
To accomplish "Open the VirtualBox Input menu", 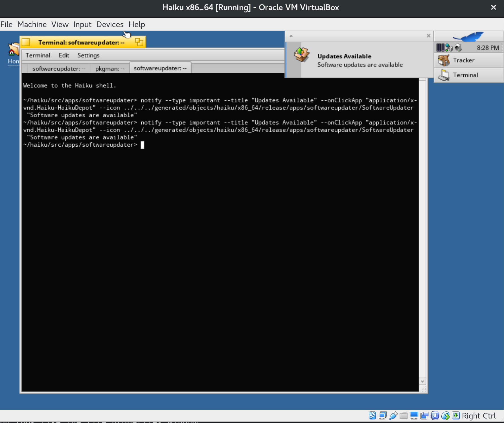I will pyautogui.click(x=82, y=25).
